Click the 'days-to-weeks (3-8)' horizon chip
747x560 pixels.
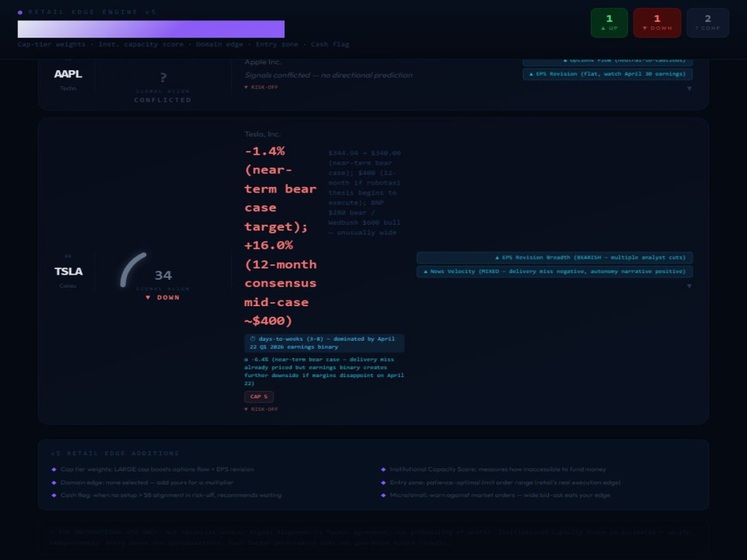[324, 343]
